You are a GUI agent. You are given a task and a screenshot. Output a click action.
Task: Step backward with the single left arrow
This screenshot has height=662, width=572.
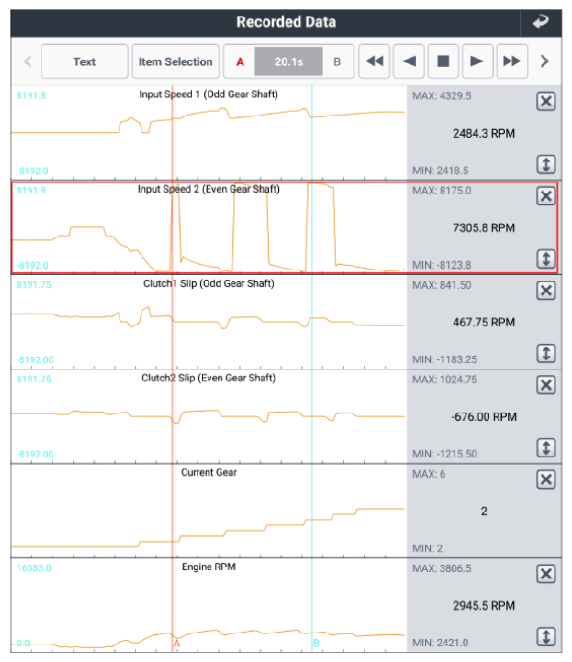pos(409,62)
